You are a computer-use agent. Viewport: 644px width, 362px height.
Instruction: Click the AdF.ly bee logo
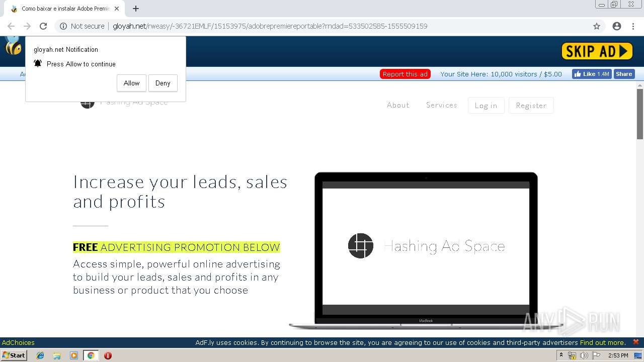13,46
